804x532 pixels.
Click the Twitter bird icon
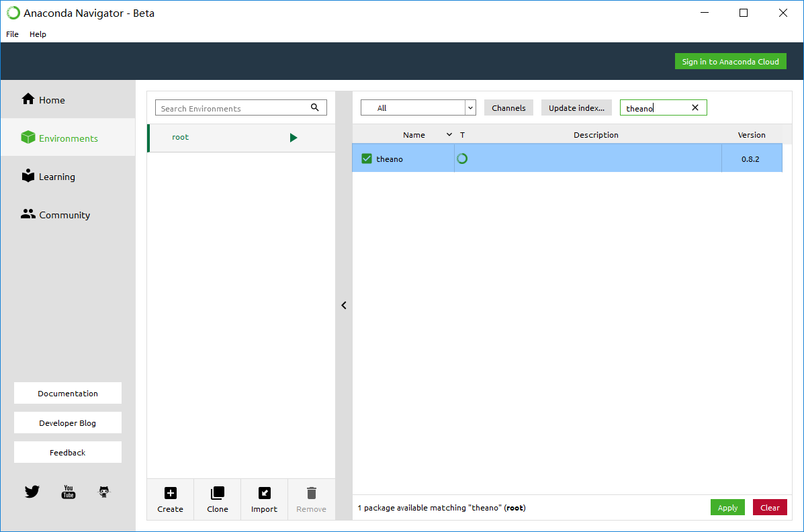point(32,492)
